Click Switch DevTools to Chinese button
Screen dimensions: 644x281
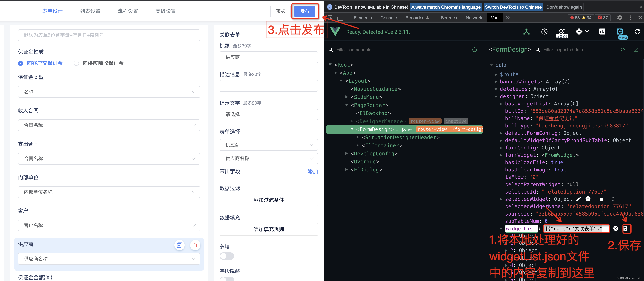[x=513, y=7]
